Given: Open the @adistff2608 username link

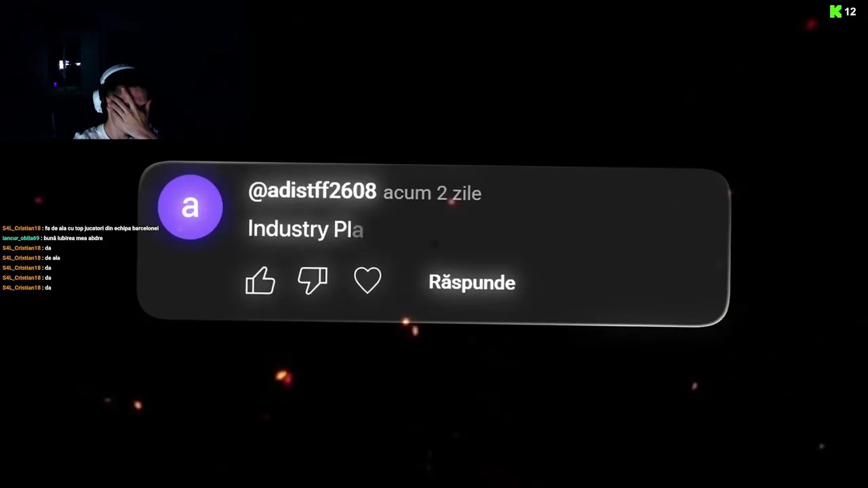Looking at the screenshot, I should 312,191.
